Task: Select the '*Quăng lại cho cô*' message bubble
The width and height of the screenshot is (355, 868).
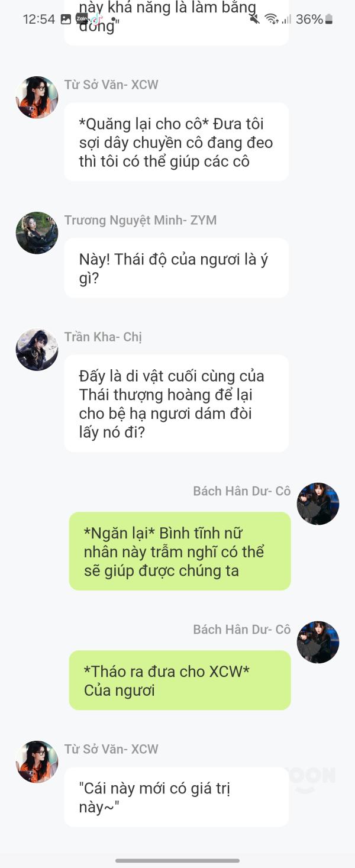Action: click(x=176, y=142)
